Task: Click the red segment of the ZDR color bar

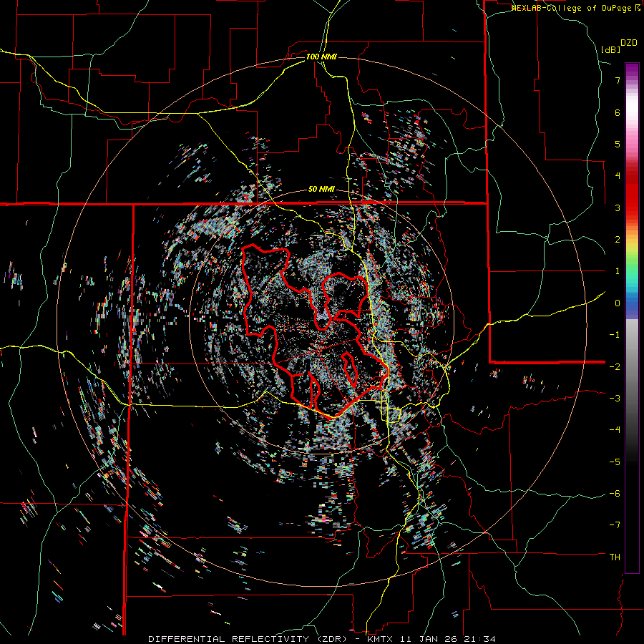Action: tap(632, 193)
